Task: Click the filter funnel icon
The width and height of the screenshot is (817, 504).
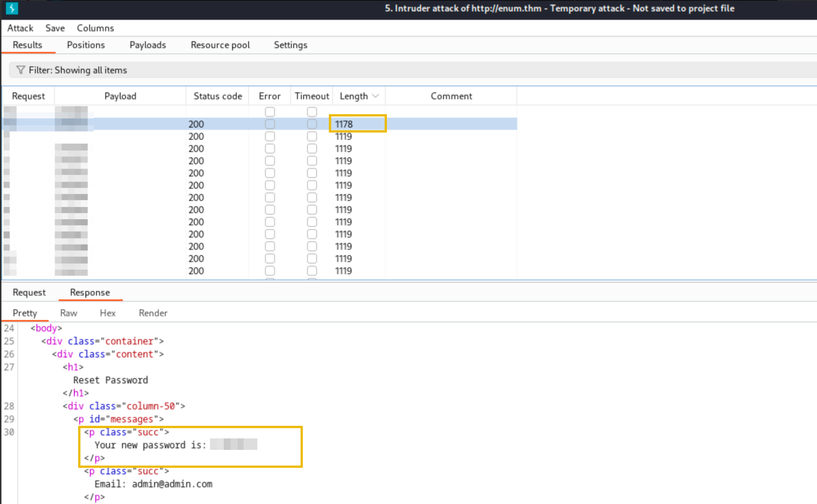Action: (21, 70)
